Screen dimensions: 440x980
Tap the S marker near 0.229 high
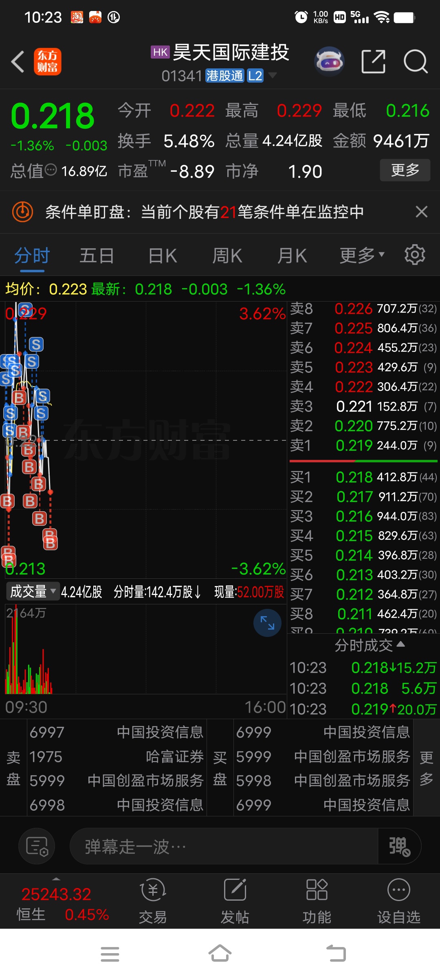(25, 310)
